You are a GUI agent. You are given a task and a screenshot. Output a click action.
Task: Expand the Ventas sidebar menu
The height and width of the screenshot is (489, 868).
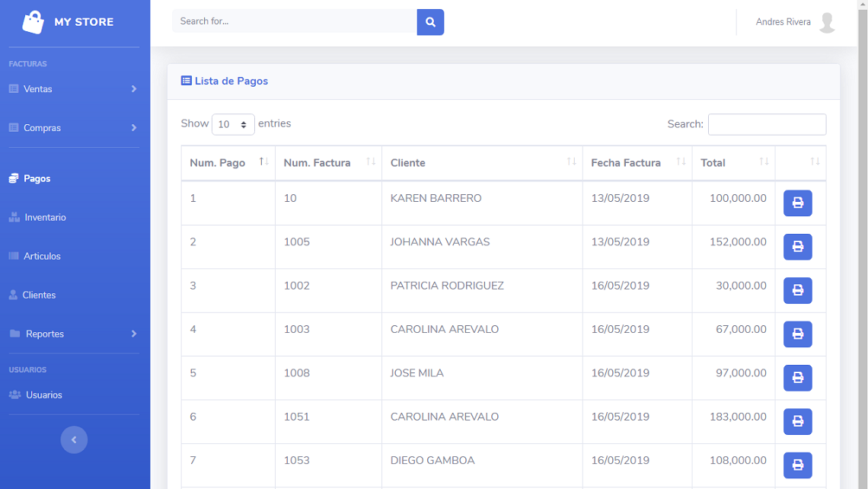(73, 89)
